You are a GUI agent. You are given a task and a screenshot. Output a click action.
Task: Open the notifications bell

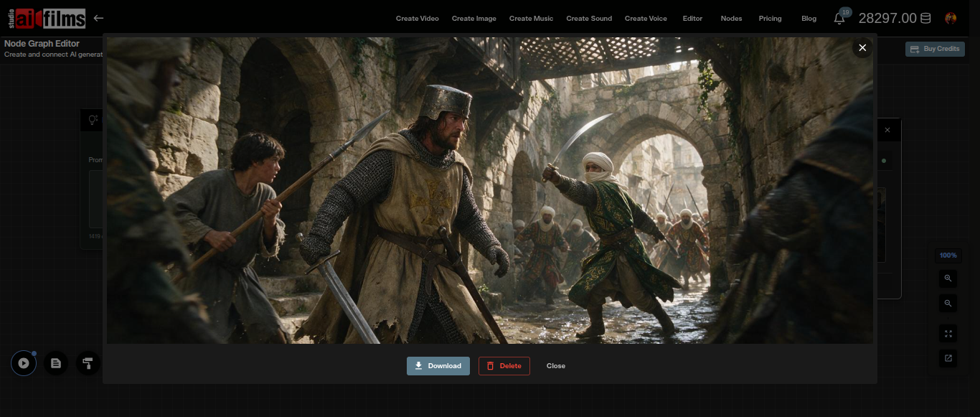pyautogui.click(x=839, y=19)
